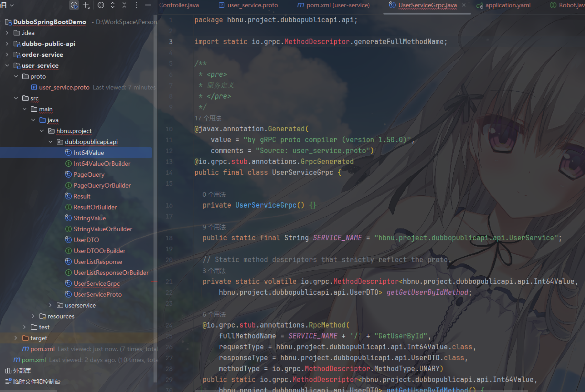This screenshot has width=585, height=392.
Task: Open project panel options three-dot menu
Action: coord(136,5)
